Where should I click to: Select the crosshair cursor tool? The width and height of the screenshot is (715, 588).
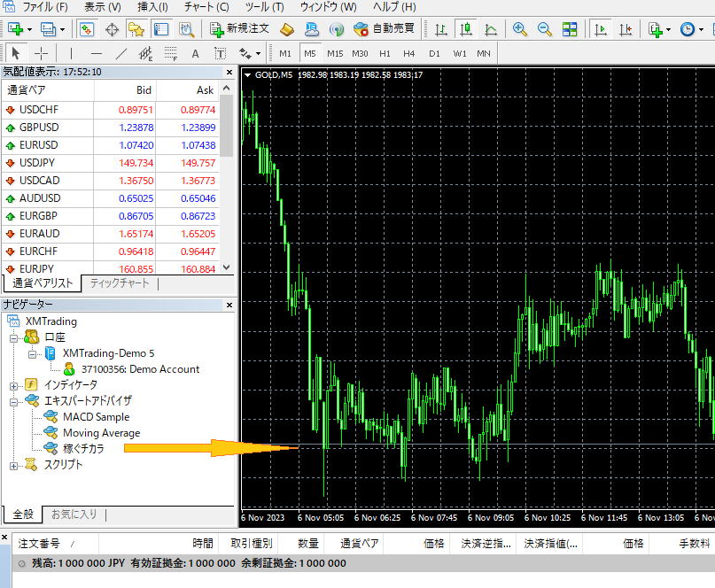(x=42, y=53)
